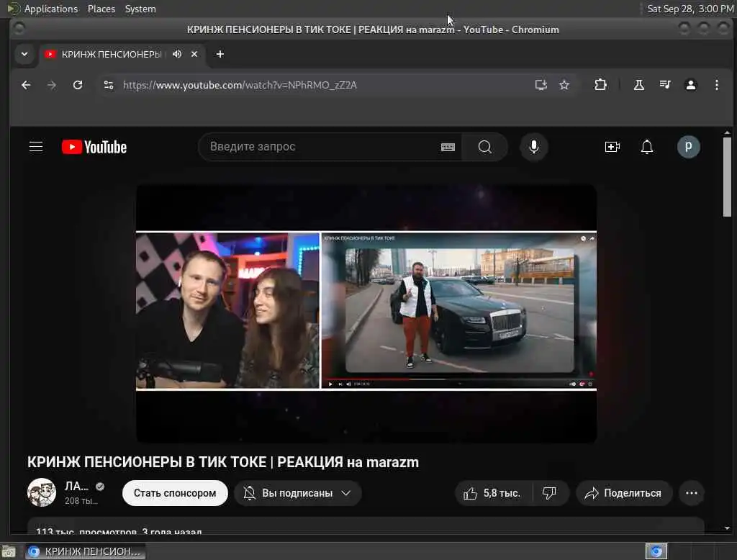The width and height of the screenshot is (737, 560).
Task: Open the virtual keyboard icon in search
Action: pos(448,147)
